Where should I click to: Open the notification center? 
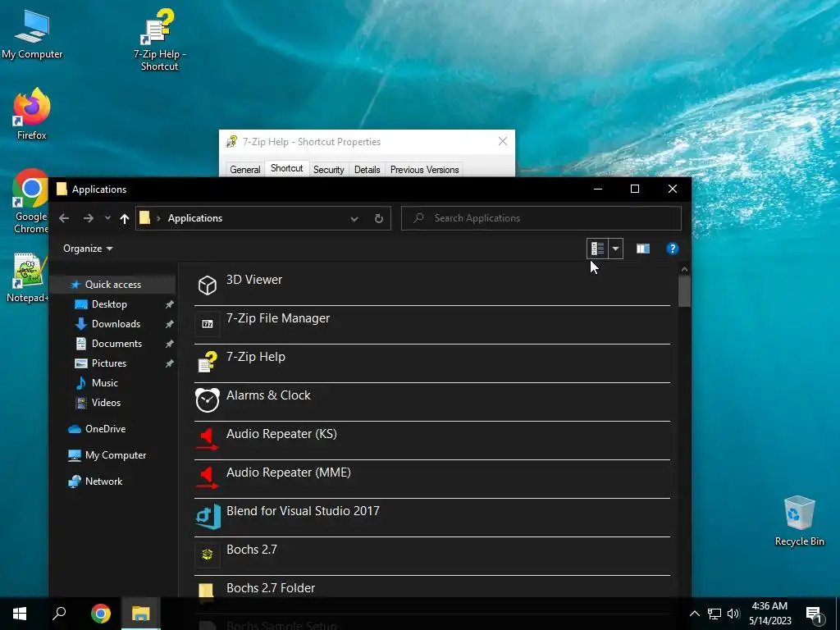[815, 614]
